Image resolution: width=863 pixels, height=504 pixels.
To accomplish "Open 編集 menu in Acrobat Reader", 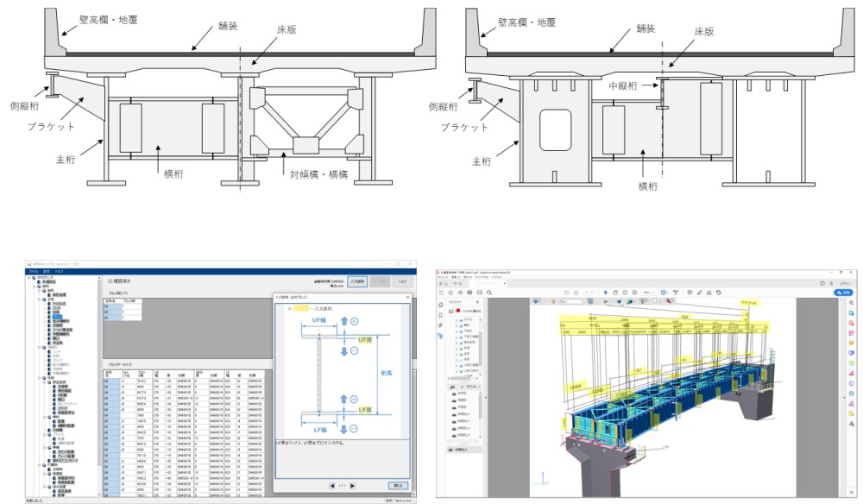I will coord(456,277).
